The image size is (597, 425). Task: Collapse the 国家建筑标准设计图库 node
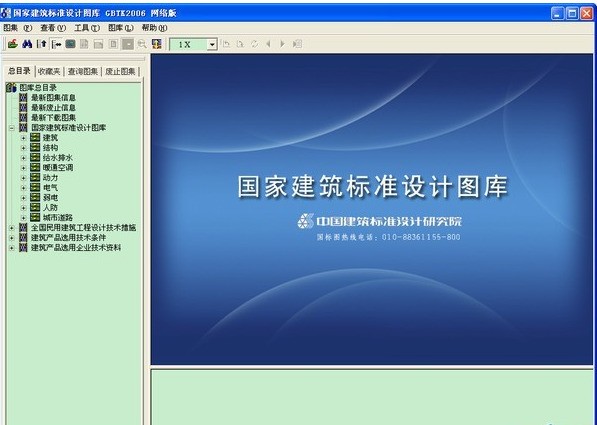click(x=11, y=128)
